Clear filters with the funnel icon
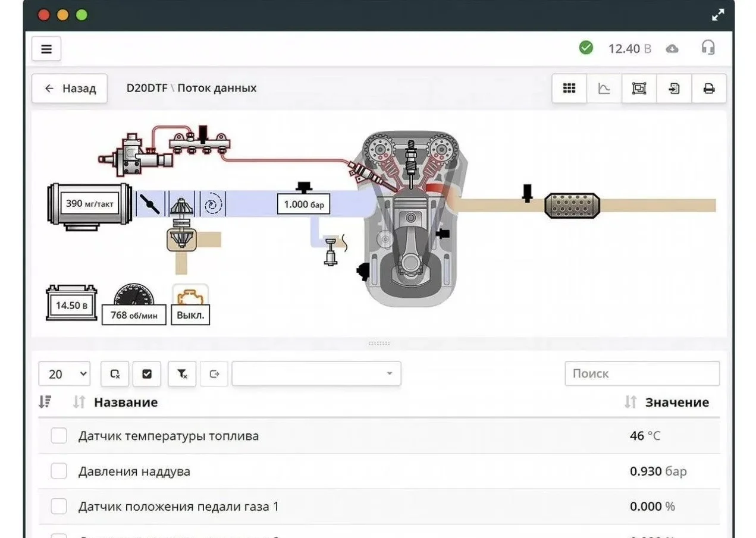 tap(182, 374)
